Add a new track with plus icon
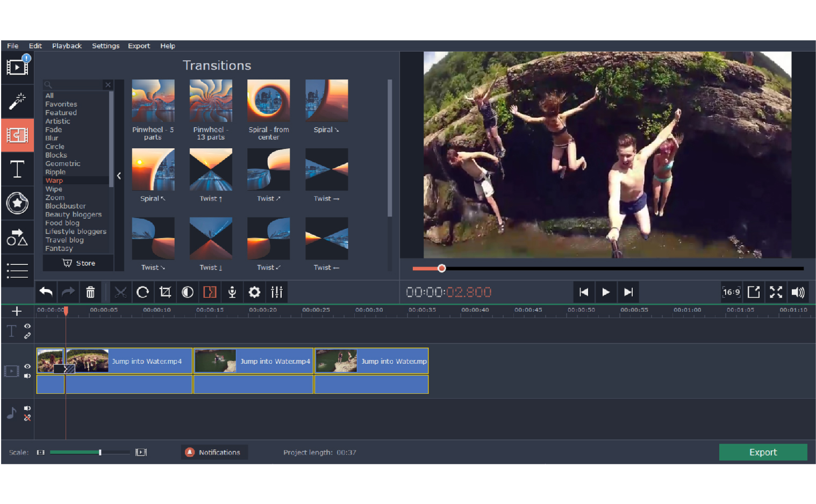Viewport: 816px width, 504px height. (17, 311)
